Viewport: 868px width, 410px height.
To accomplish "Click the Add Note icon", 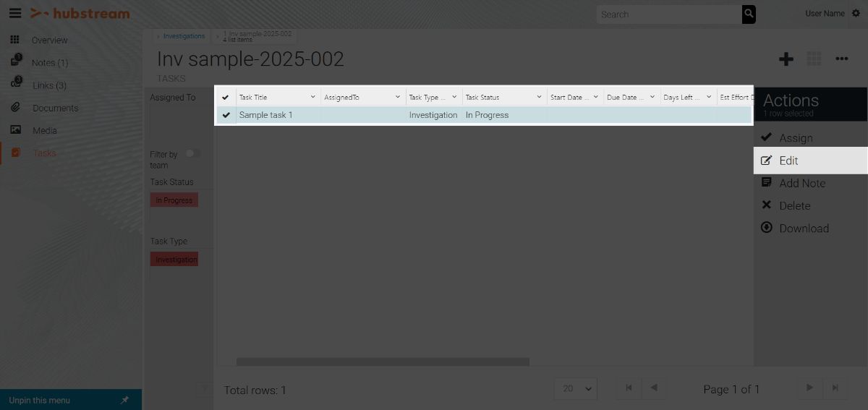I will [767, 183].
